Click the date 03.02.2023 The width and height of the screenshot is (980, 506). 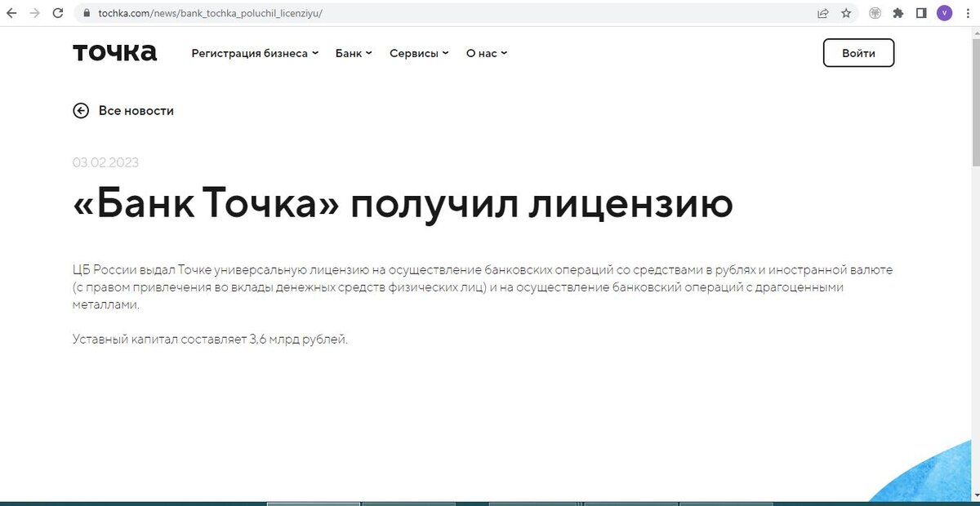[105, 162]
